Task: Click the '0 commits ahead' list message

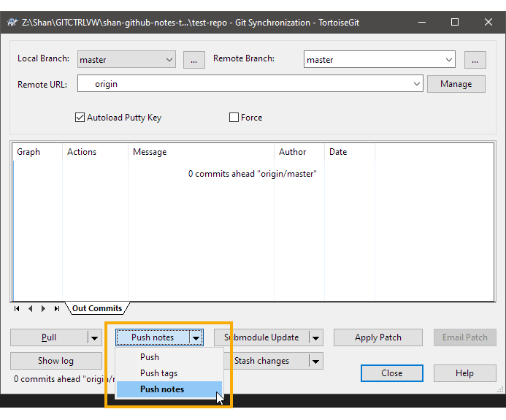Action: 253,174
